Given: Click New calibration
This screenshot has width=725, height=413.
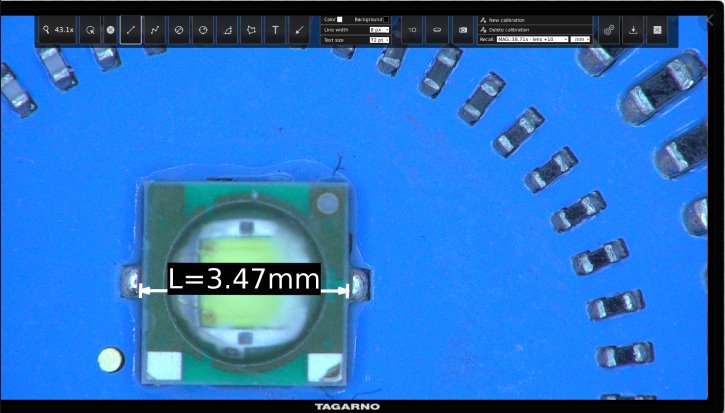Looking at the screenshot, I should (x=508, y=20).
